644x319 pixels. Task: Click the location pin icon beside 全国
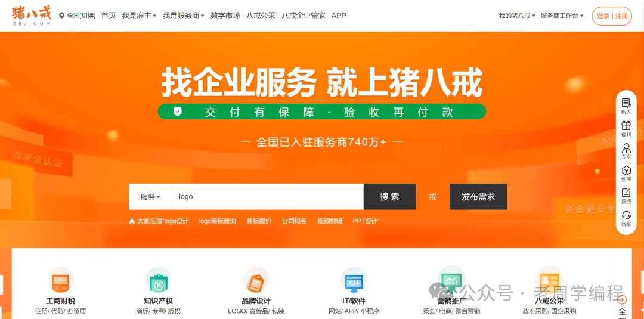pos(62,16)
